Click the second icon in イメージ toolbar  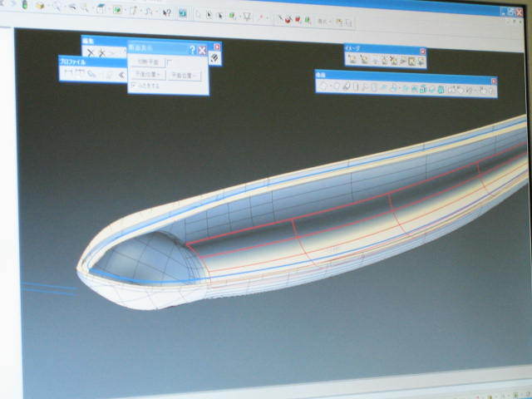pyautogui.click(x=364, y=60)
